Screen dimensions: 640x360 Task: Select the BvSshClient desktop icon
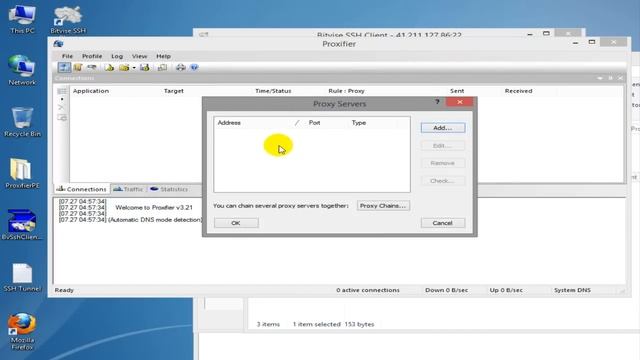click(x=22, y=225)
